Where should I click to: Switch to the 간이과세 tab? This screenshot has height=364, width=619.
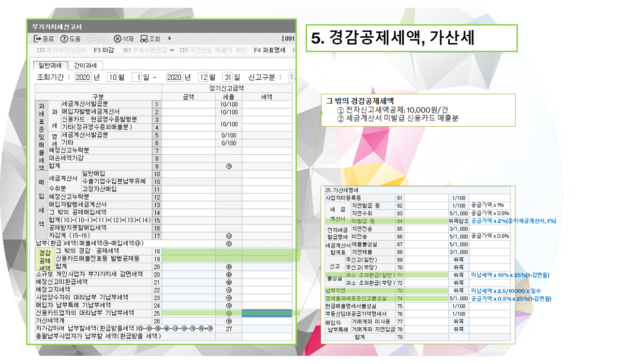[x=86, y=65]
